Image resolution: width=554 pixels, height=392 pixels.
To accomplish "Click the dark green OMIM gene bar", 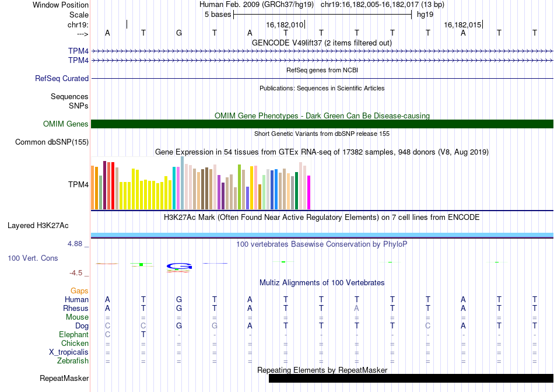I will (x=322, y=124).
